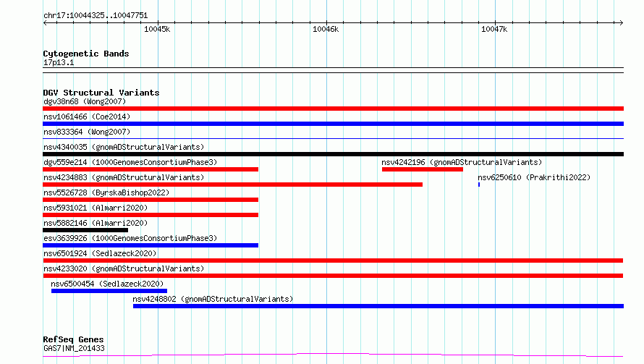This screenshot has height=364, width=644.
Task: Click the nsv4340035 (gnomADStructuralVariants) label
Action: [124, 147]
